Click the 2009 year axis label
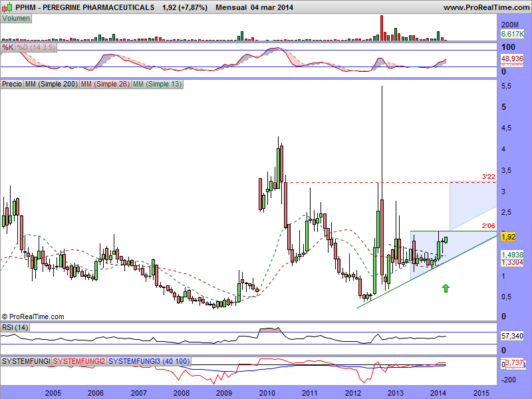Image resolution: width=532 pixels, height=399 pixels. (224, 393)
